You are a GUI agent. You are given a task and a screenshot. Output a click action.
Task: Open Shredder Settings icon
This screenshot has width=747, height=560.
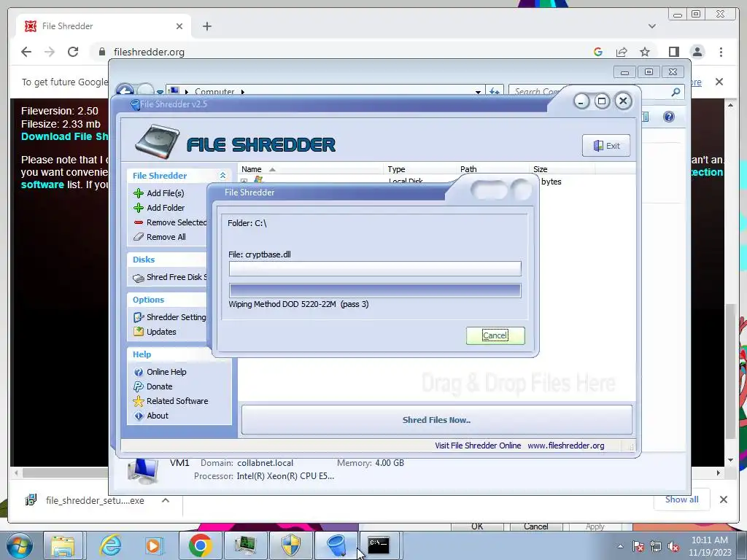[x=139, y=317]
